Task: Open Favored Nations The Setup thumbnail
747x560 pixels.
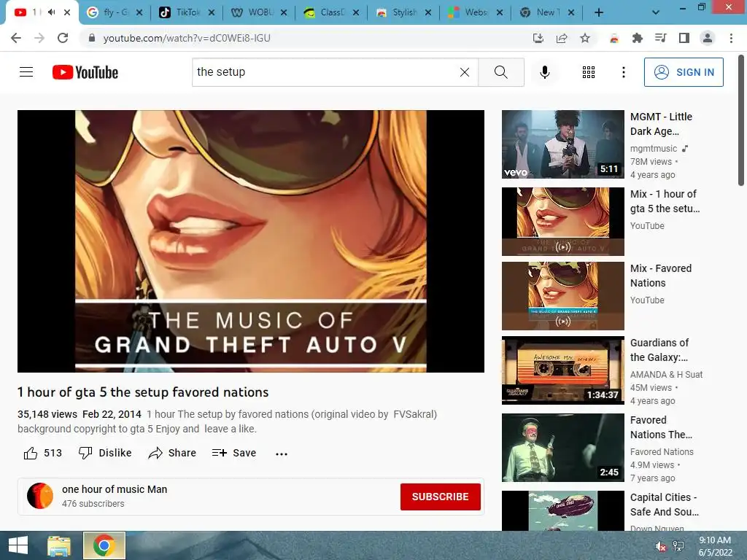Action: 562,448
